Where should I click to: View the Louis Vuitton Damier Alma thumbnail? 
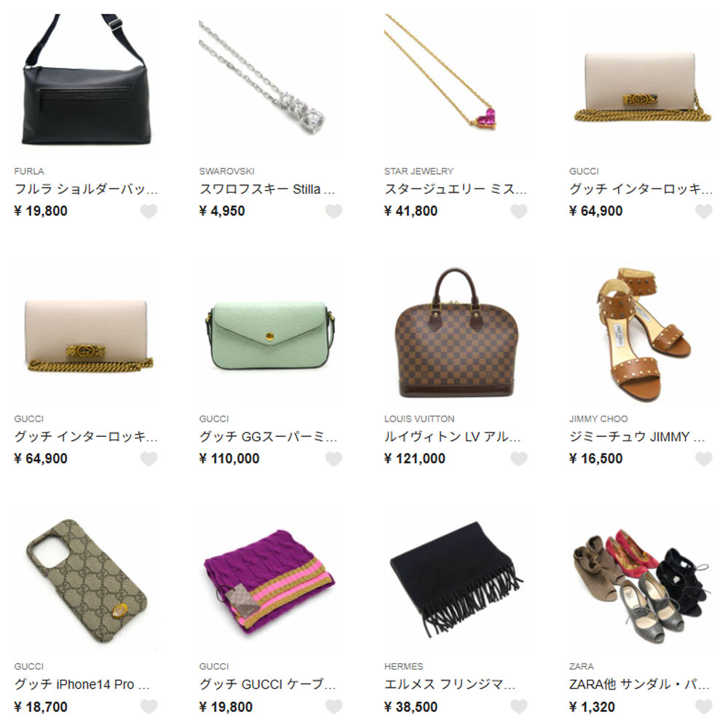456,334
